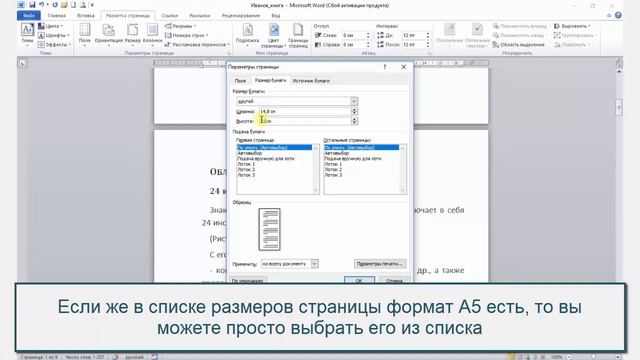Click the Отступ Справа spinner arrows
Image resolution: width=640 pixels, height=360 pixels.
[x=368, y=44]
